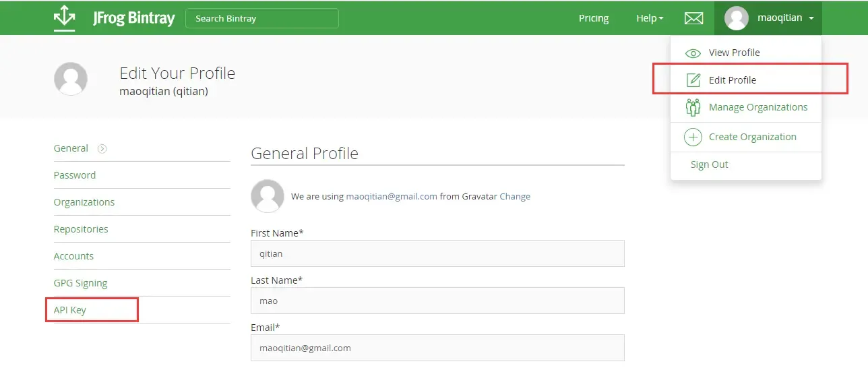The width and height of the screenshot is (868, 370).
Task: Click the user avatar in top bar
Action: (737, 18)
